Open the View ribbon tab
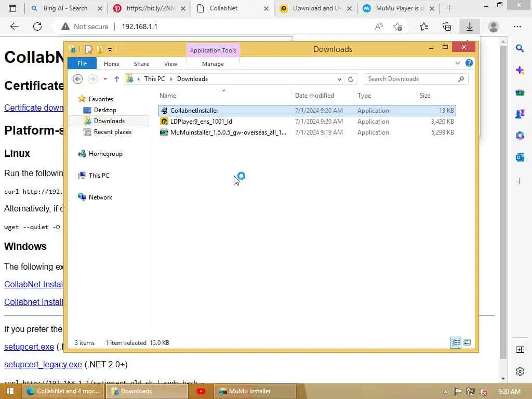Viewport: 532px width, 399px height. coord(170,64)
